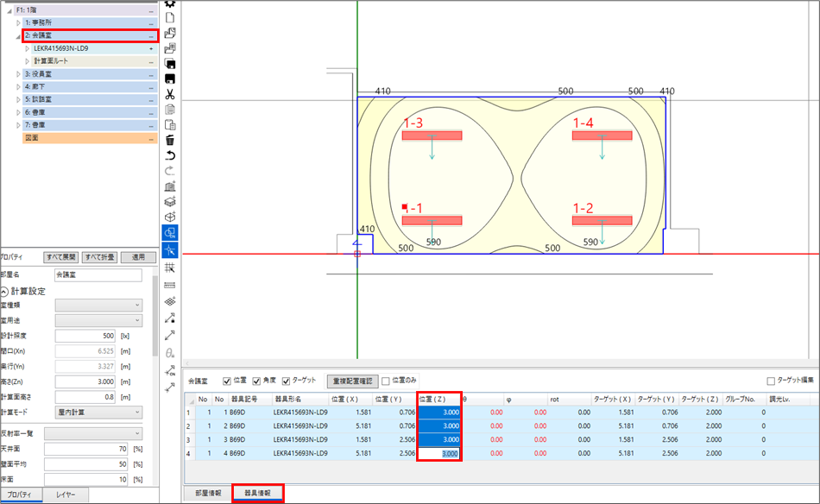This screenshot has width=820, height=504.
Task: Click the delete trash can icon
Action: (170, 140)
